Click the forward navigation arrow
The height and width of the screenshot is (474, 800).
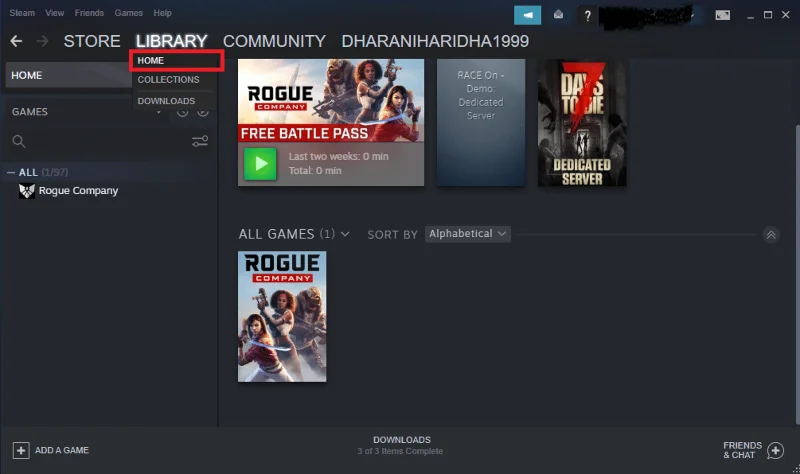tap(43, 41)
